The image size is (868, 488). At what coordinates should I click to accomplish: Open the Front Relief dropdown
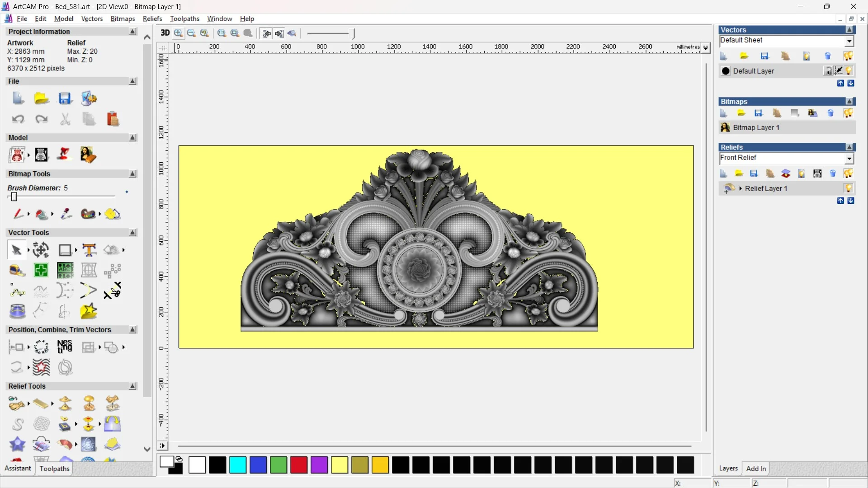point(849,158)
